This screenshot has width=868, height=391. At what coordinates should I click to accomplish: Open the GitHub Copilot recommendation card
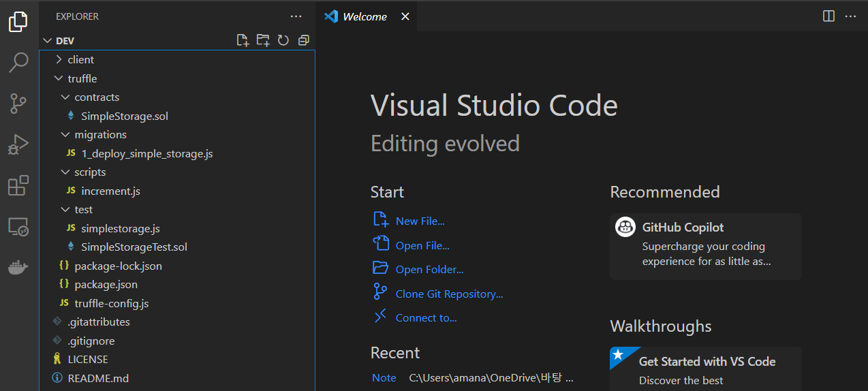(706, 247)
